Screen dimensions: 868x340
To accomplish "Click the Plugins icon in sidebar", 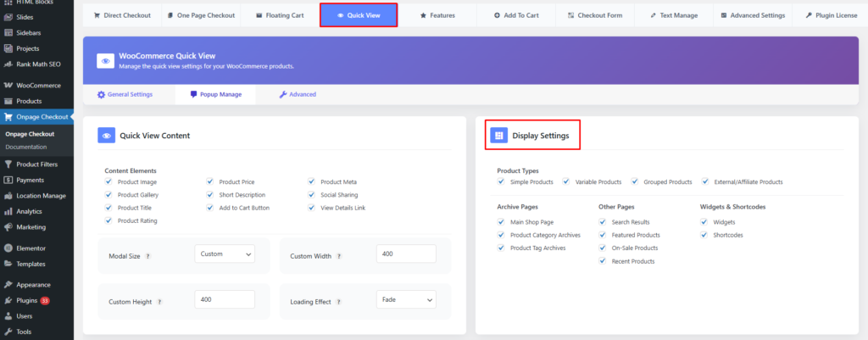I will [8, 300].
